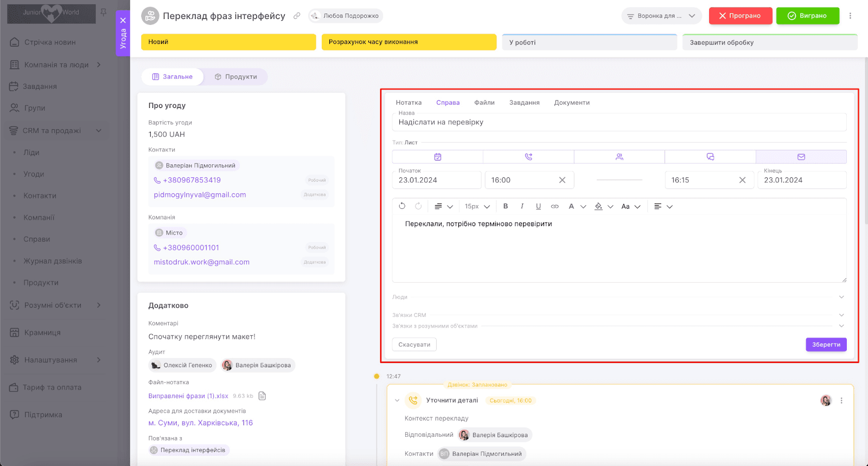Open the text alignment dropdown
Viewport: 868px width, 466px height.
coord(663,206)
